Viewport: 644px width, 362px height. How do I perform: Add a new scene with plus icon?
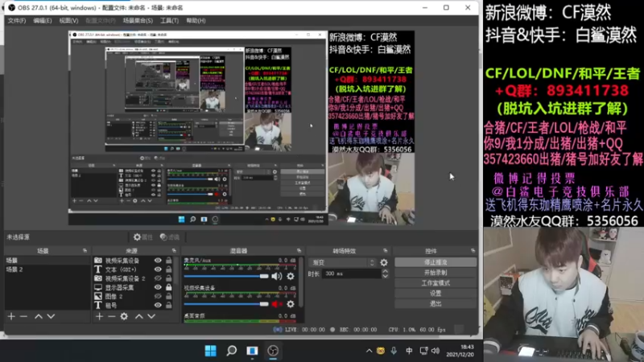(x=11, y=316)
